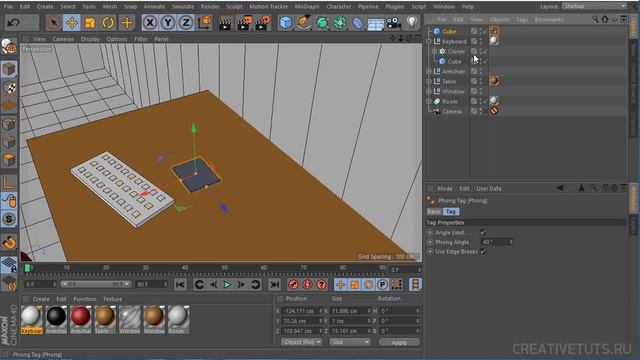This screenshot has height=360, width=640.
Task: Add a camera object
Action: [394, 23]
